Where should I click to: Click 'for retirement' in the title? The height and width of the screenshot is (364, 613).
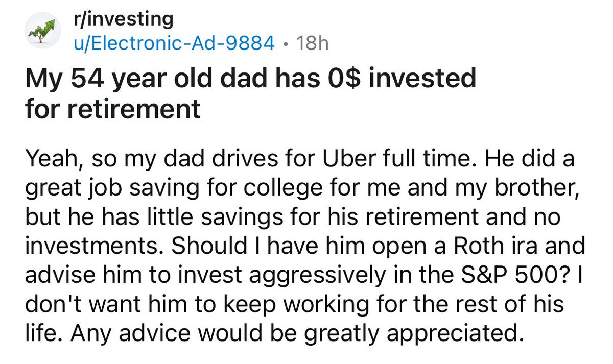[113, 109]
